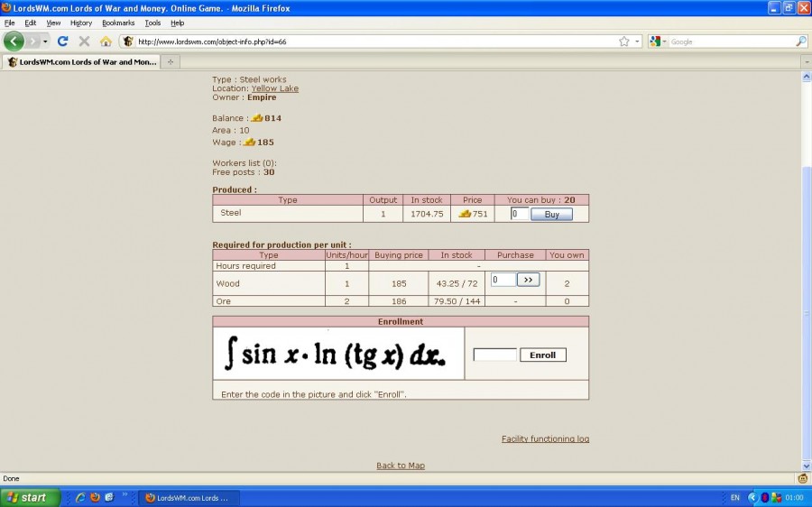The image size is (812, 507).
Task: Click the Steel in-stock value 1704.75
Action: coord(427,214)
